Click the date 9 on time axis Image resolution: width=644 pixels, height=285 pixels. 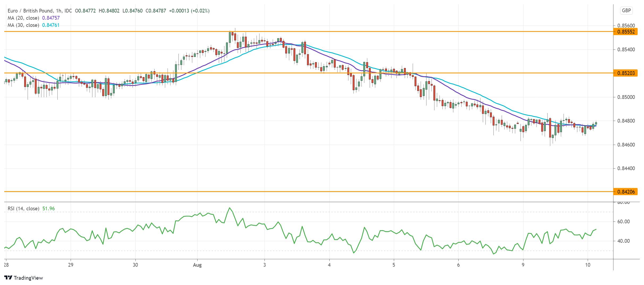pyautogui.click(x=523, y=265)
